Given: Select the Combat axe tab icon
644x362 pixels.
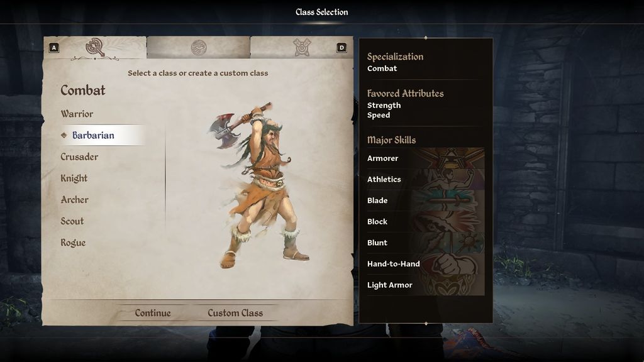Looking at the screenshot, I should coord(95,48).
